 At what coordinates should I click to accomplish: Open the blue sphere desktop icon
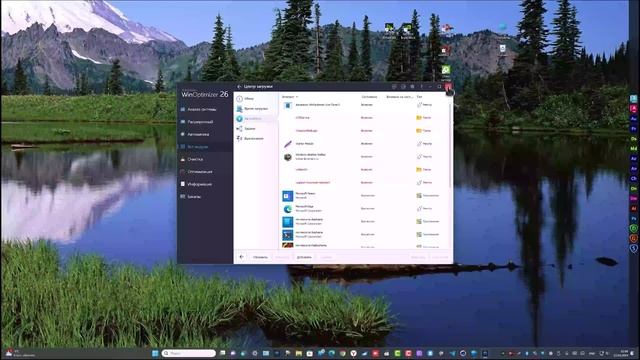tap(502, 27)
